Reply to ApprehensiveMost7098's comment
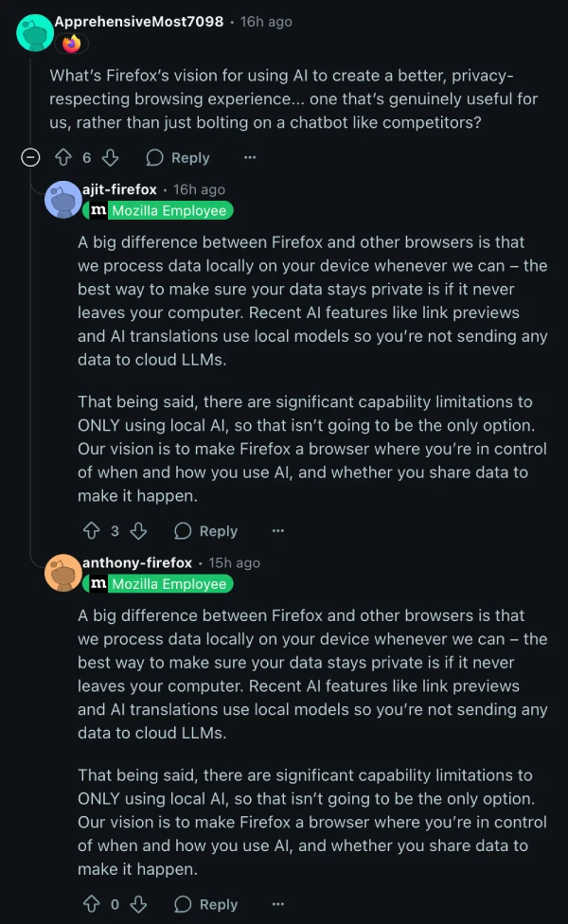 (178, 158)
